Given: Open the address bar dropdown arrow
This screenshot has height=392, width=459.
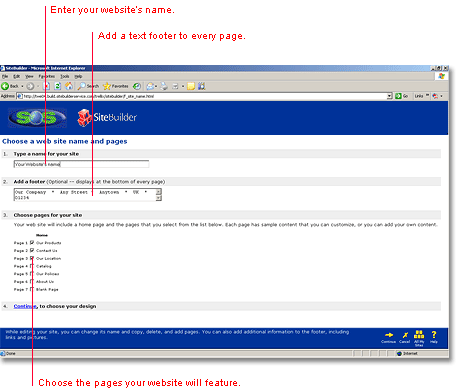Looking at the screenshot, I should click(389, 96).
